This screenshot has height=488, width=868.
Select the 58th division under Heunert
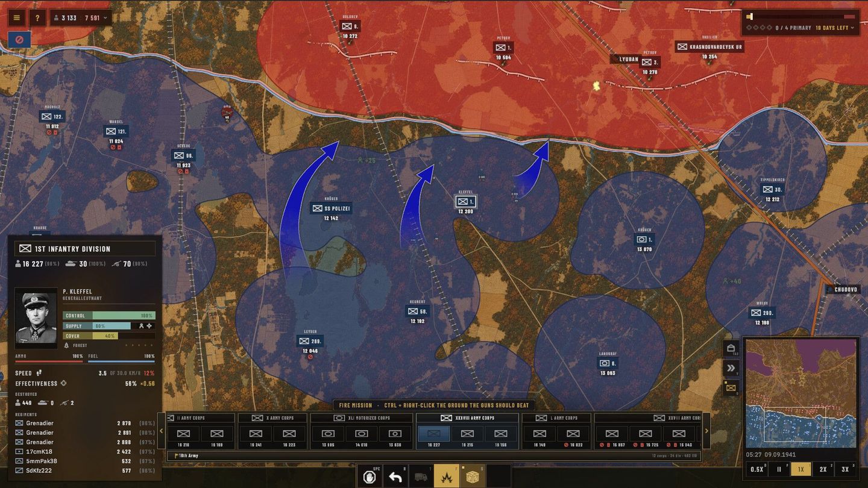pyautogui.click(x=417, y=311)
